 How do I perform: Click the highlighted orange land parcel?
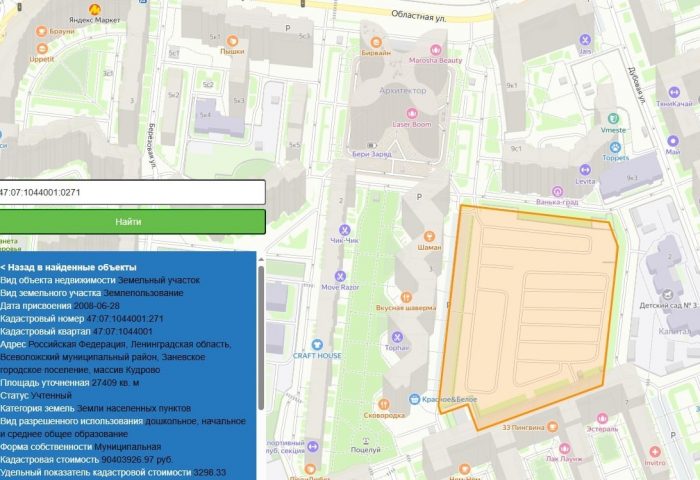[x=530, y=310]
